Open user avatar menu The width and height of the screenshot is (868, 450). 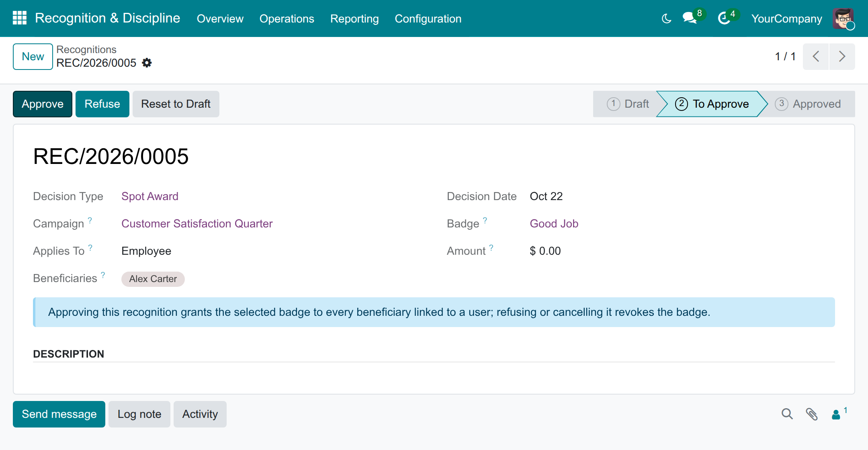pyautogui.click(x=843, y=18)
